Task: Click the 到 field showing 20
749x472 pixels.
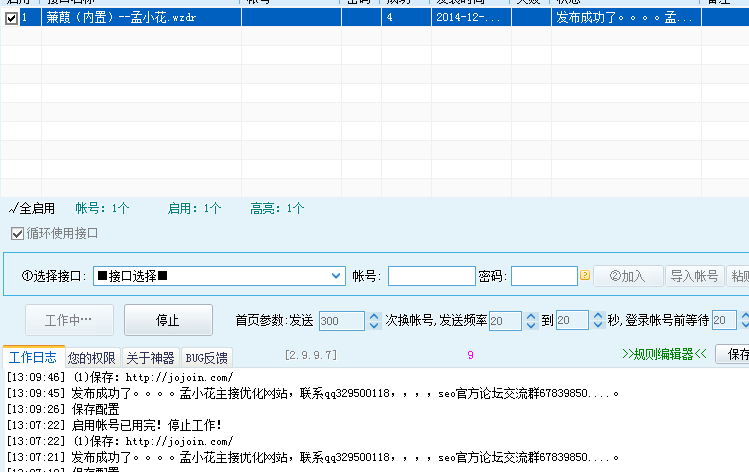Action: (x=572, y=320)
